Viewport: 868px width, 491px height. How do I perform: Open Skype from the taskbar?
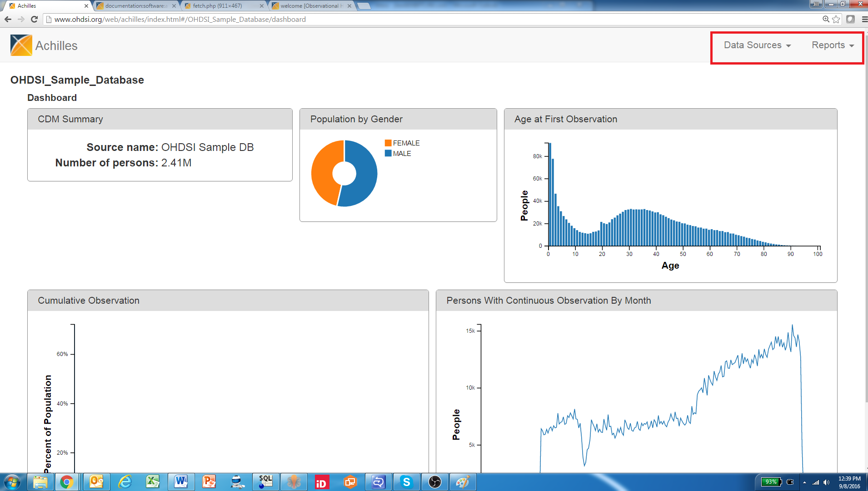click(406, 482)
